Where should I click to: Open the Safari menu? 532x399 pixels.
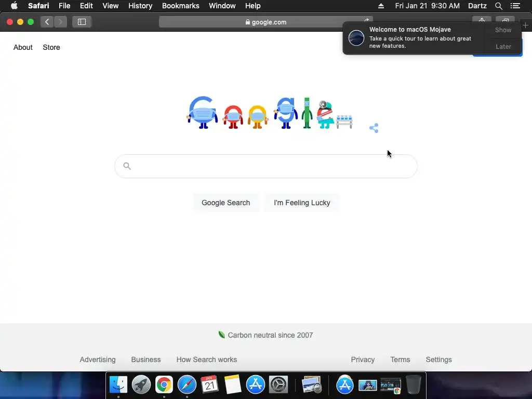(x=38, y=6)
